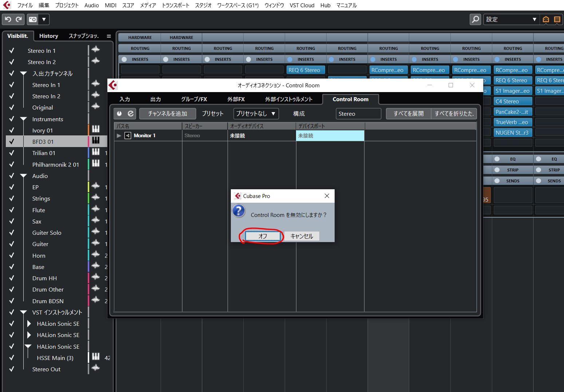This screenshot has width=564, height=392.
Task: Click the keyboard icon for Philharmonik 2 01
Action: coord(96,163)
